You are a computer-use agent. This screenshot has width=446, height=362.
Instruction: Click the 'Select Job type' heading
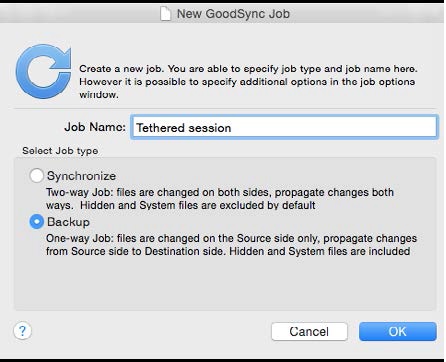tap(60, 151)
